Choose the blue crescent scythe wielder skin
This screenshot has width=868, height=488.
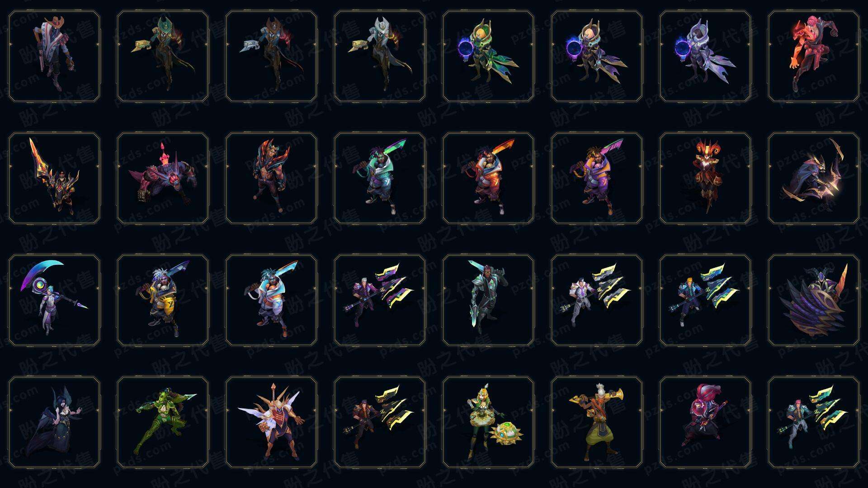tap(54, 300)
